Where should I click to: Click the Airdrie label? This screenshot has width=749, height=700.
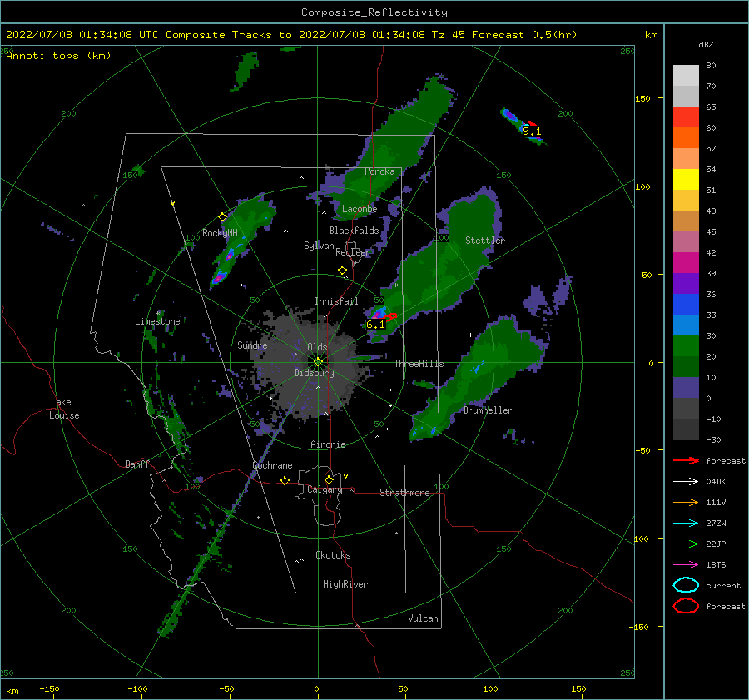328,444
